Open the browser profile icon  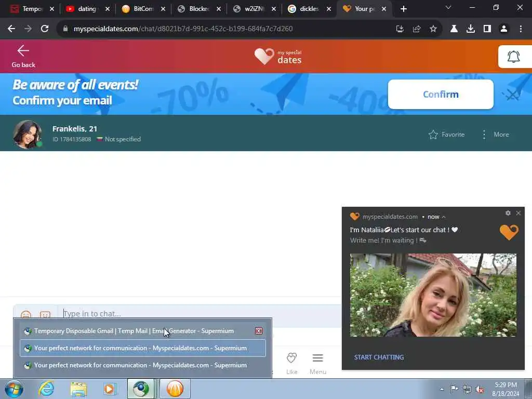click(x=504, y=29)
